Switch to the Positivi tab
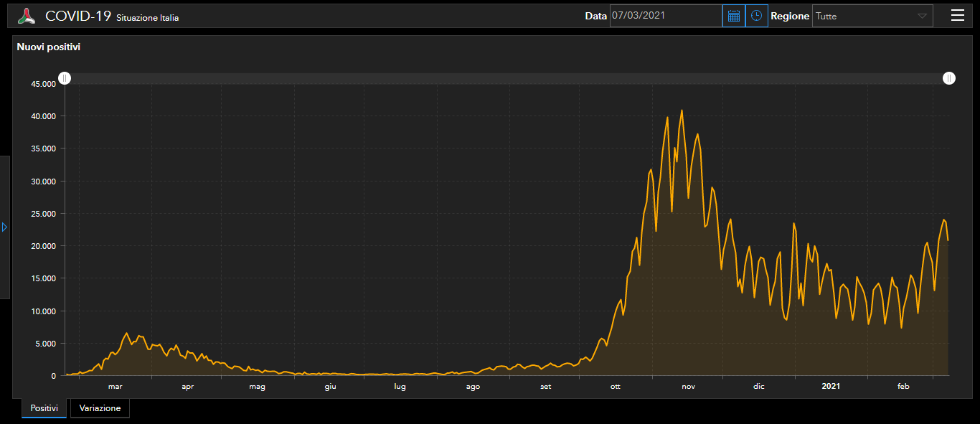Image resolution: width=980 pixels, height=424 pixels. click(44, 408)
